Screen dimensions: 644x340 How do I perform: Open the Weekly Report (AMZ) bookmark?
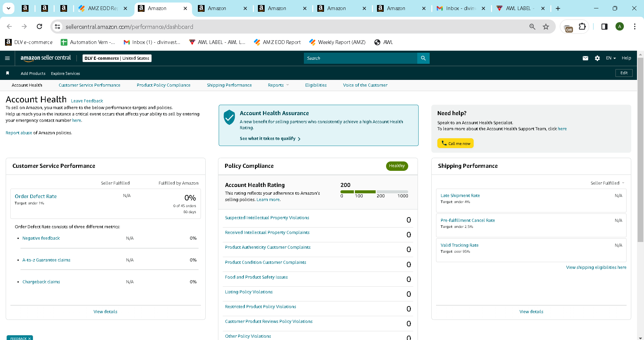tap(337, 42)
